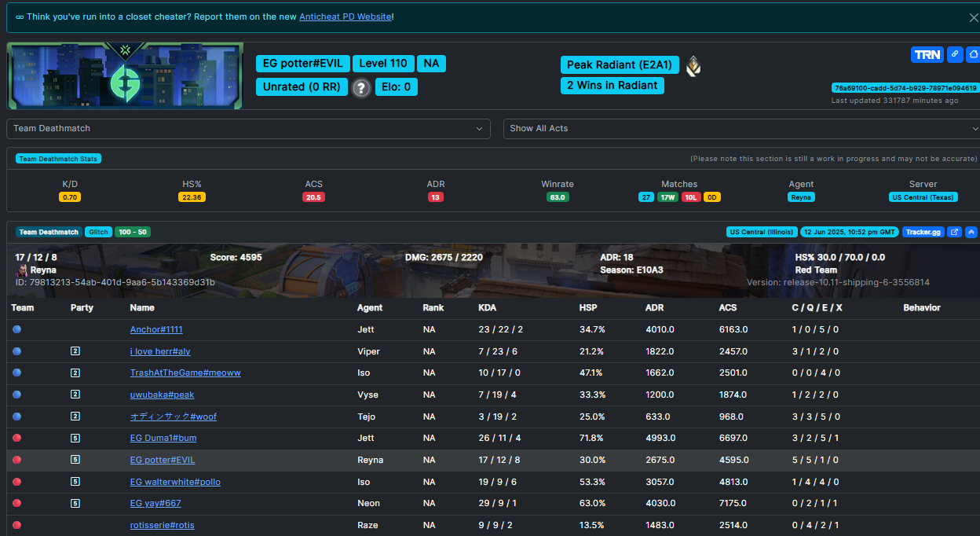
Task: Click the Radiant rank badge icon
Action: click(693, 66)
